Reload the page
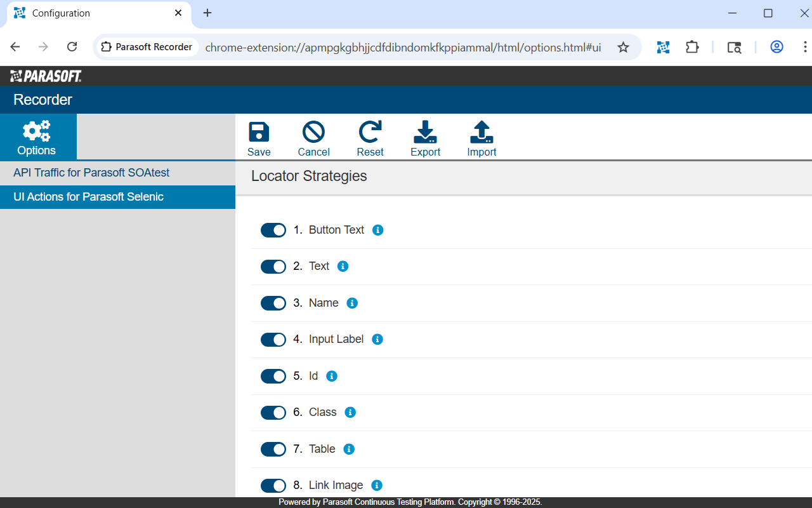This screenshot has width=812, height=508. pos(72,47)
